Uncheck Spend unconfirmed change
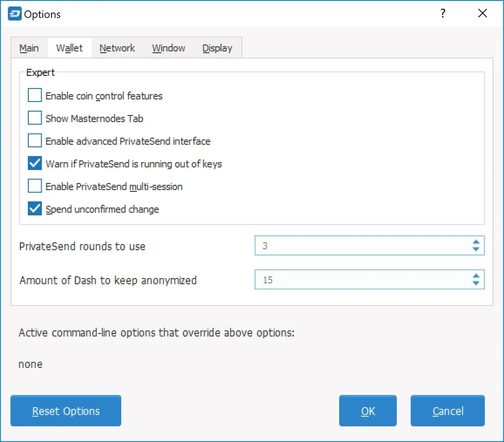Screen dimensions: 504x442 35,208
